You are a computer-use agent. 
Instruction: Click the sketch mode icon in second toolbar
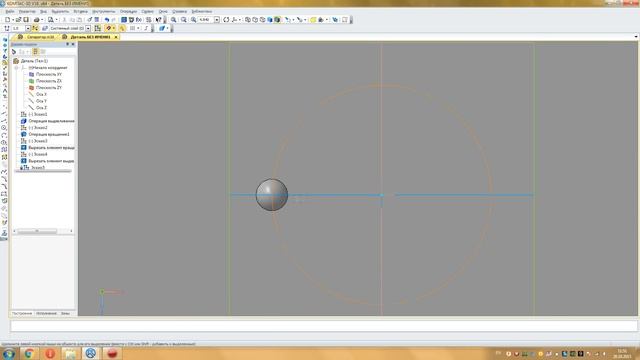98,28
